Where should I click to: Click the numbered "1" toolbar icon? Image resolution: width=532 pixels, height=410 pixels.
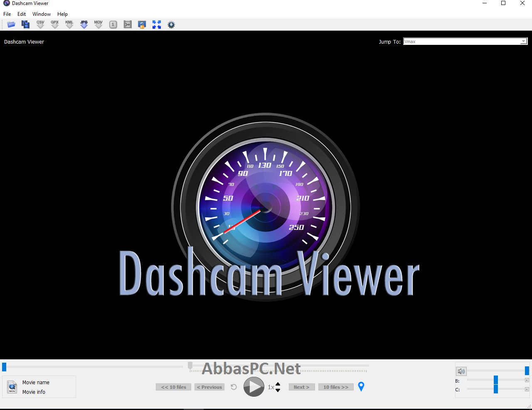(113, 25)
